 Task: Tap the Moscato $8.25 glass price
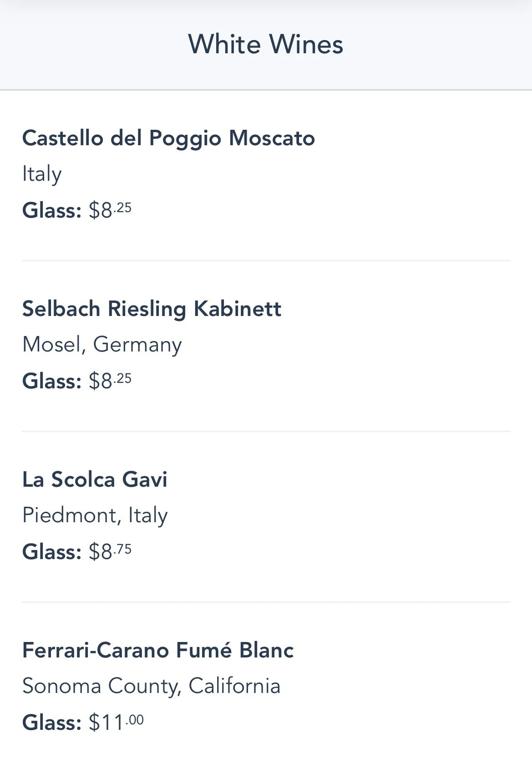[110, 210]
